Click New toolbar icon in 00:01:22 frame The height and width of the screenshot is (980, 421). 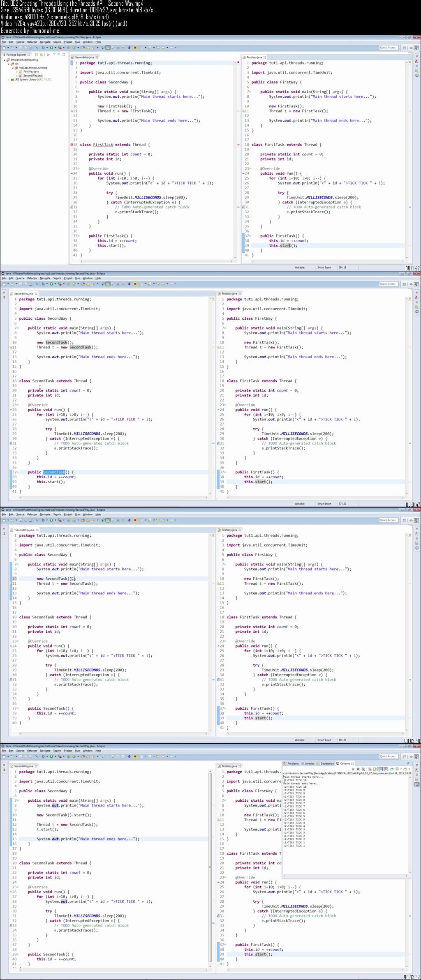click(x=4, y=48)
